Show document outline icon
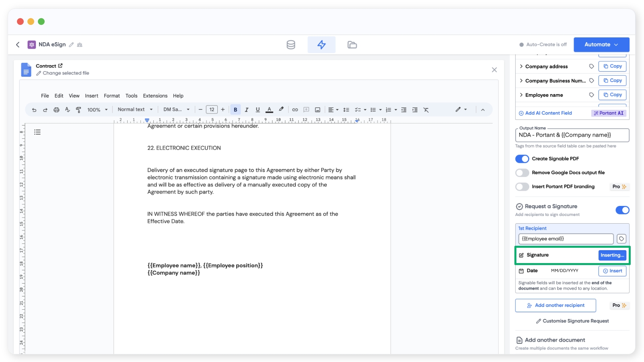The width and height of the screenshot is (644, 362). [x=37, y=132]
